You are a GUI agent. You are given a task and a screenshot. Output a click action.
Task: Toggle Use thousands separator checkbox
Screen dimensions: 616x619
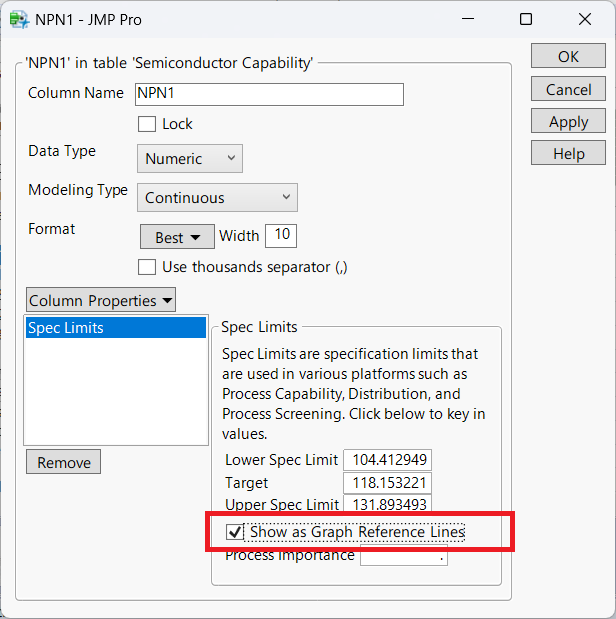(x=147, y=267)
